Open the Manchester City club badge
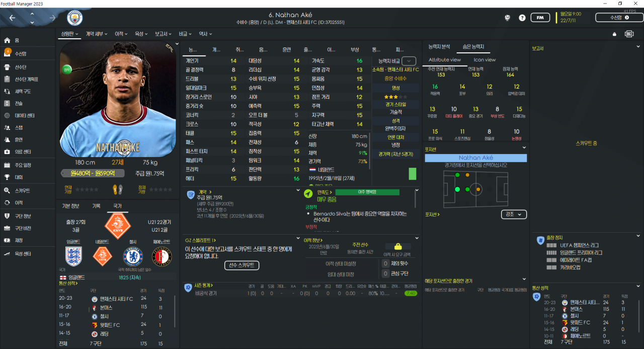This screenshot has height=349, width=644. [x=75, y=18]
